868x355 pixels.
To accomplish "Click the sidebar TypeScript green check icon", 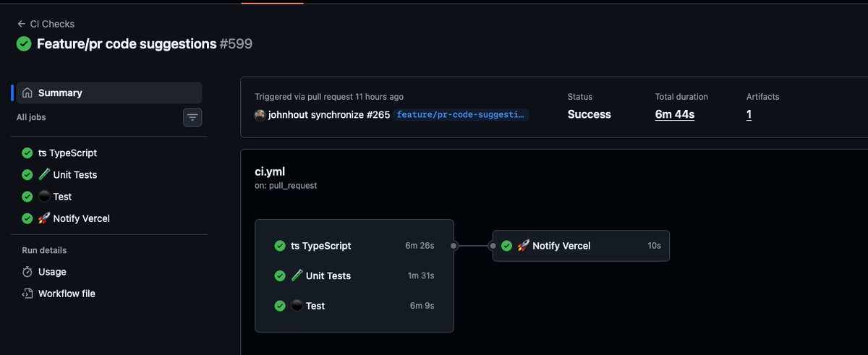I will tap(27, 153).
